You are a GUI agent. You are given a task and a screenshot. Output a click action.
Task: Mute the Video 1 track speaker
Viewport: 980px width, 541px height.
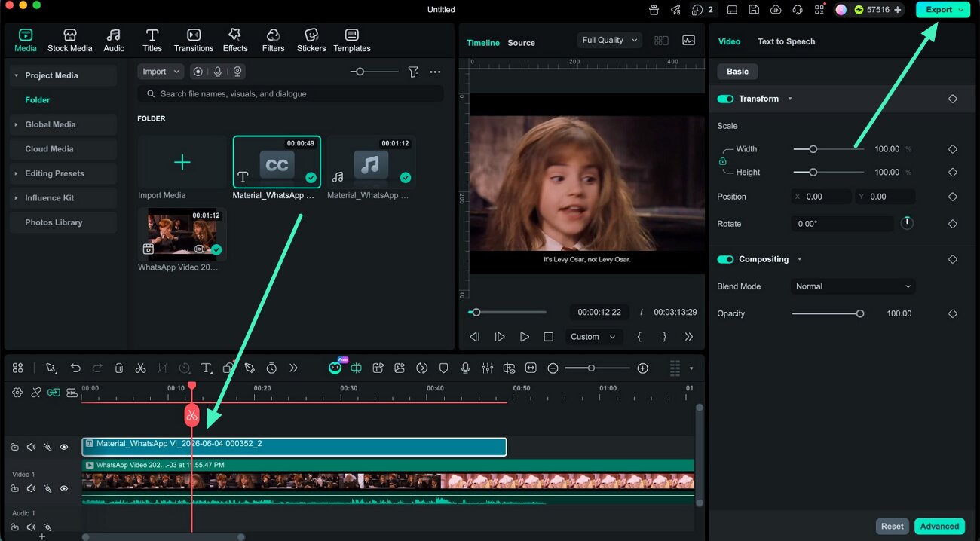(31, 488)
